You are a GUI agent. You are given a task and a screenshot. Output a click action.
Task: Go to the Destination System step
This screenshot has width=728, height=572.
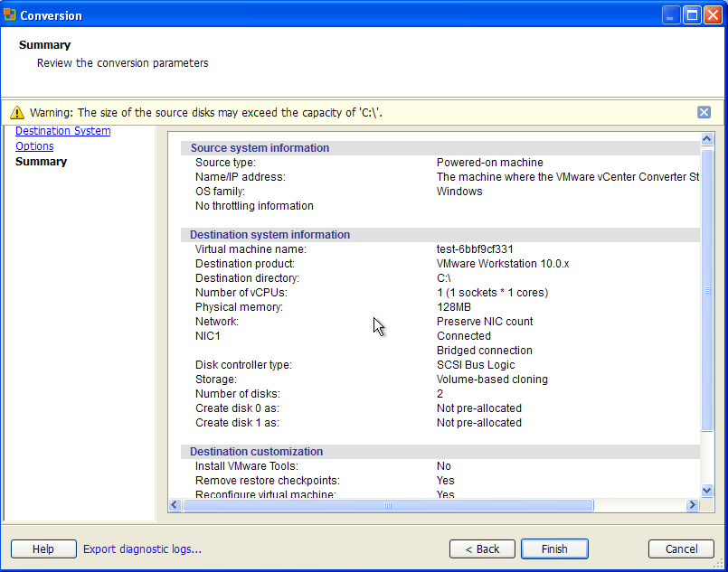coord(62,131)
